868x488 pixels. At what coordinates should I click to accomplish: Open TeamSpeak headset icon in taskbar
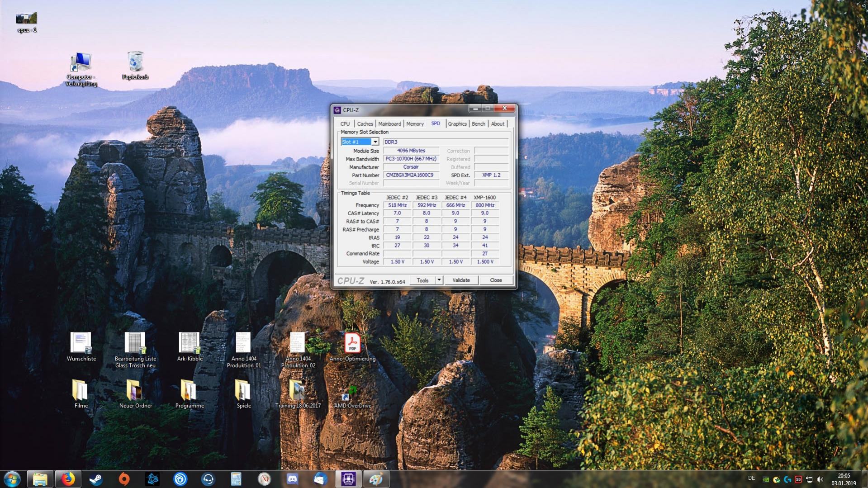tap(208, 479)
